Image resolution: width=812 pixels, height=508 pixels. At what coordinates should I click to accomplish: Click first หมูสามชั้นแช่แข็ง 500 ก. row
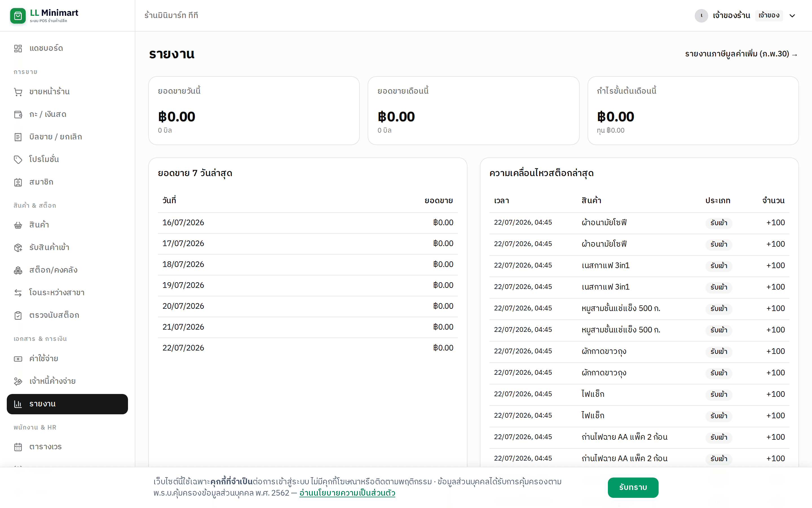pyautogui.click(x=639, y=308)
